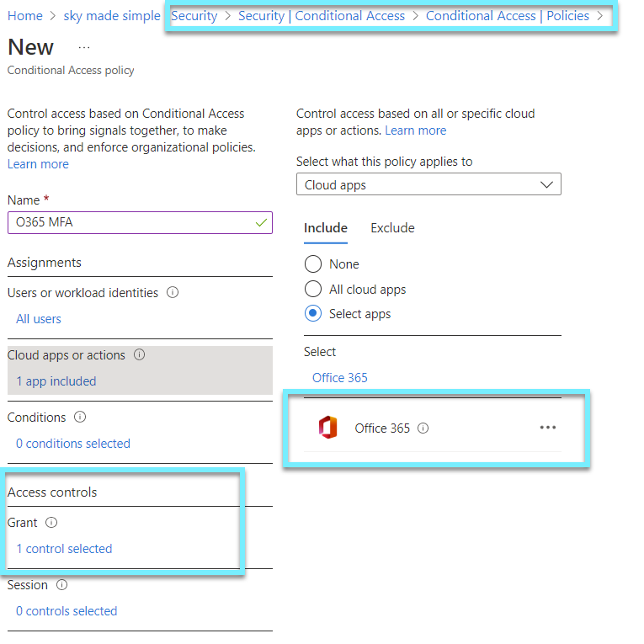Image resolution: width=644 pixels, height=644 pixels.
Task: Click info icon beside Cloud apps or actions
Action: [139, 354]
